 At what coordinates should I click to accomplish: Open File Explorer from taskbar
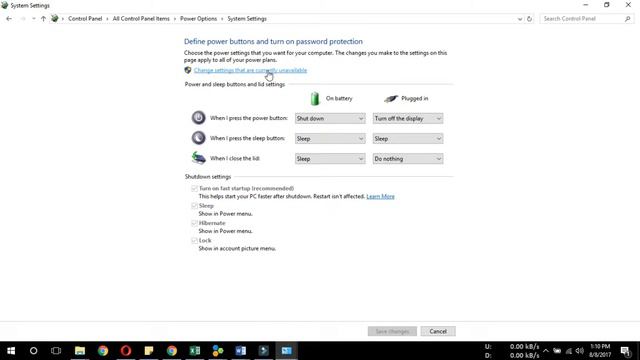coord(80,351)
